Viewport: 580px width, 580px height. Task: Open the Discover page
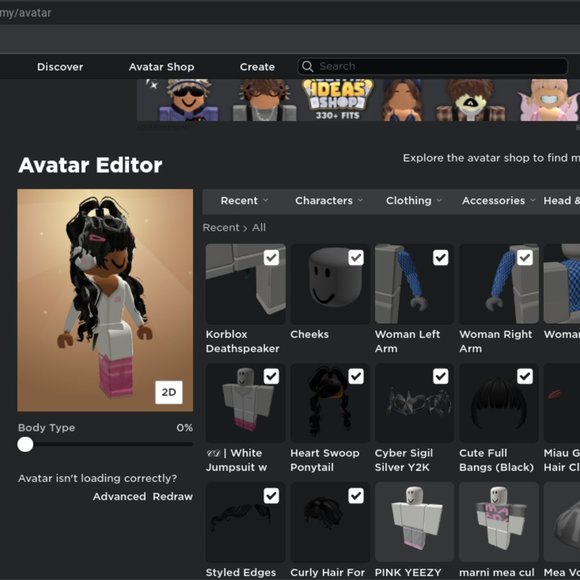[x=60, y=67]
